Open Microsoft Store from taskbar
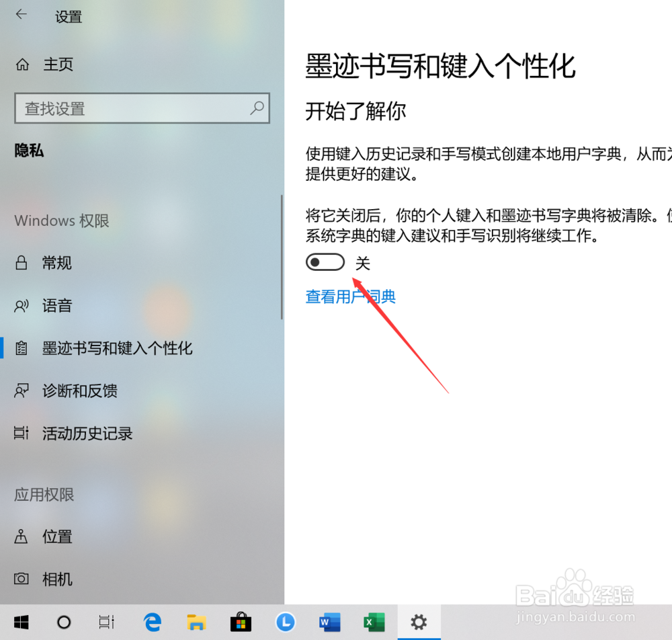 [241, 622]
